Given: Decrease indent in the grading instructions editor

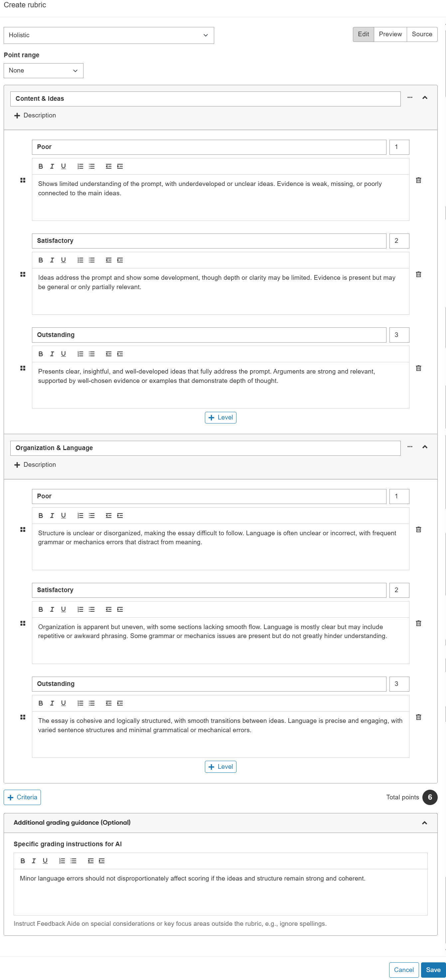Looking at the screenshot, I should pos(91,861).
